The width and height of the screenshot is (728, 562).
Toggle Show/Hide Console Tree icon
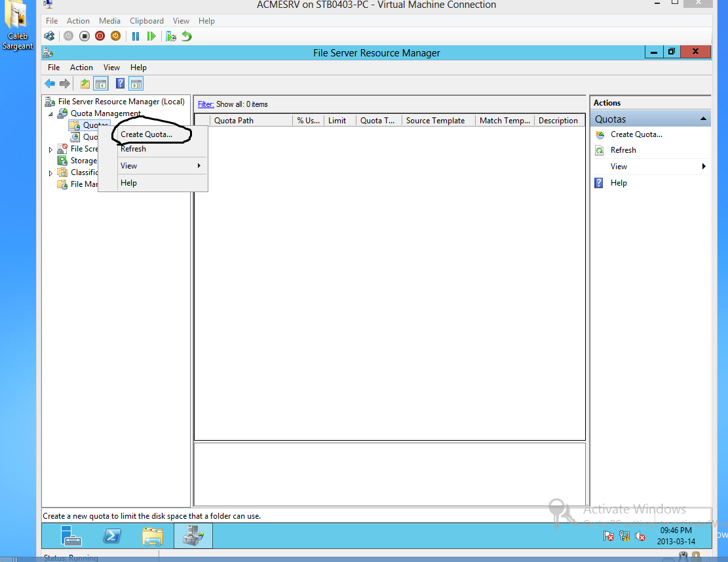(x=101, y=83)
